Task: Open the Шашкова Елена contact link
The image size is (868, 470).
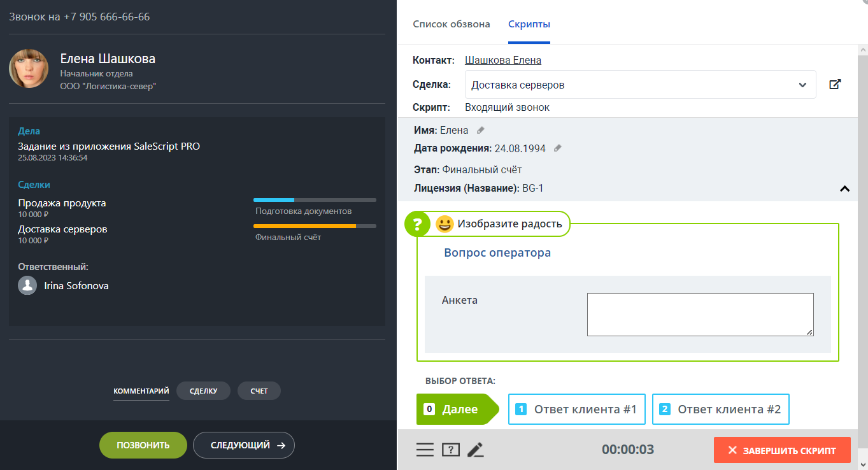Action: click(503, 61)
